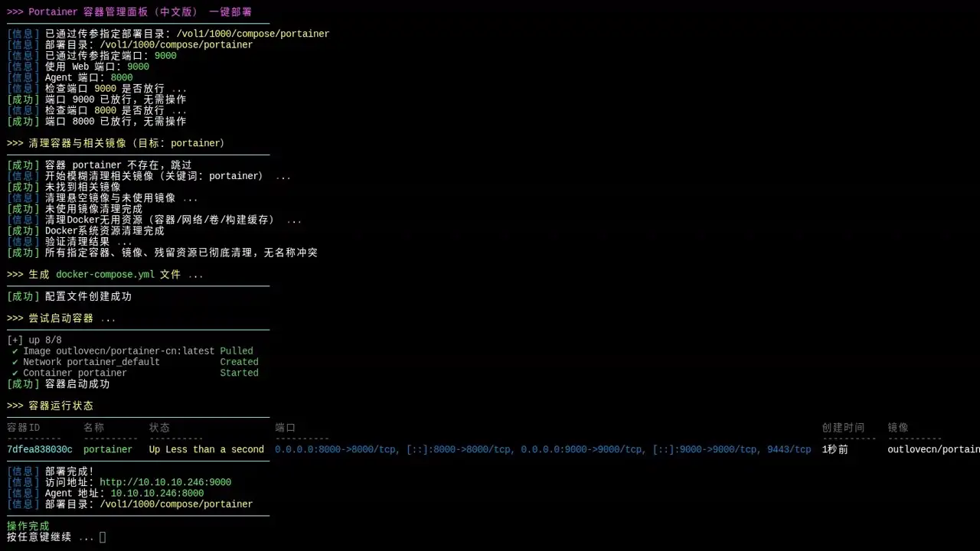This screenshot has width=980, height=551.
Task: Click the '配置文件创建成功' line
Action: pyautogui.click(x=70, y=297)
